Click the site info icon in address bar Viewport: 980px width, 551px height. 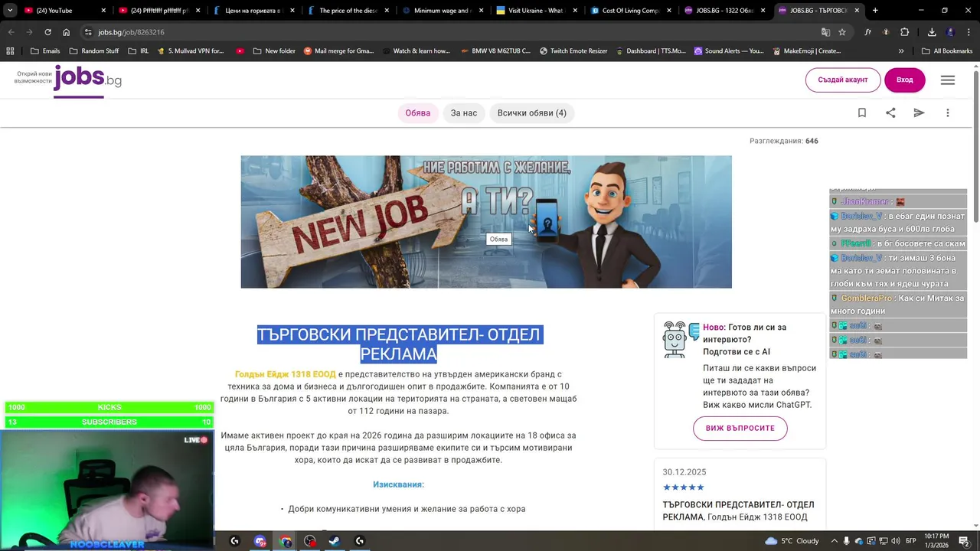pos(88,32)
